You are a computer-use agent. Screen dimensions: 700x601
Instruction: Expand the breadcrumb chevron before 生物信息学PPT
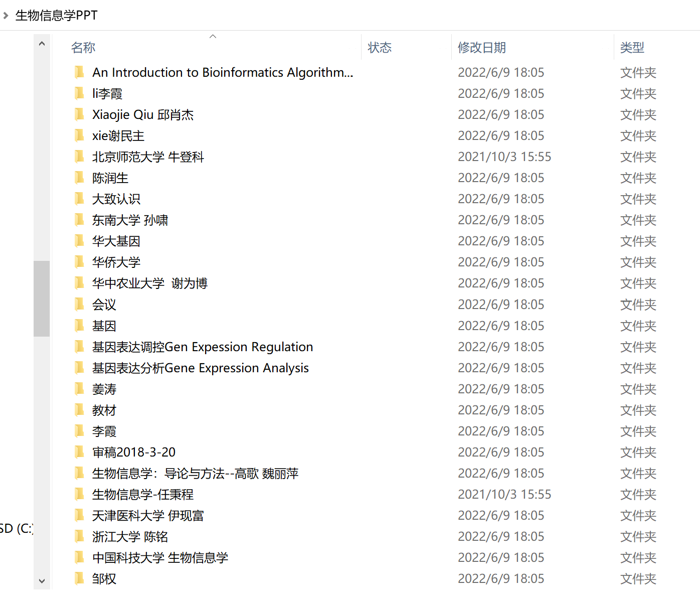pyautogui.click(x=6, y=16)
